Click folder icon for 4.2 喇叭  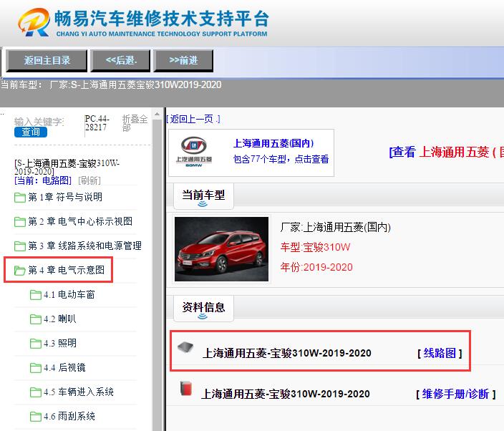(36, 319)
